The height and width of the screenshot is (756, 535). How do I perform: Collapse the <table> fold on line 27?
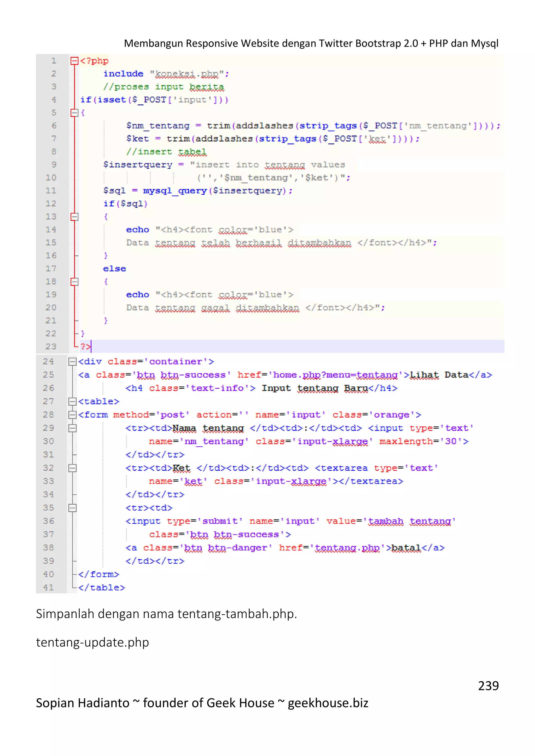point(72,401)
